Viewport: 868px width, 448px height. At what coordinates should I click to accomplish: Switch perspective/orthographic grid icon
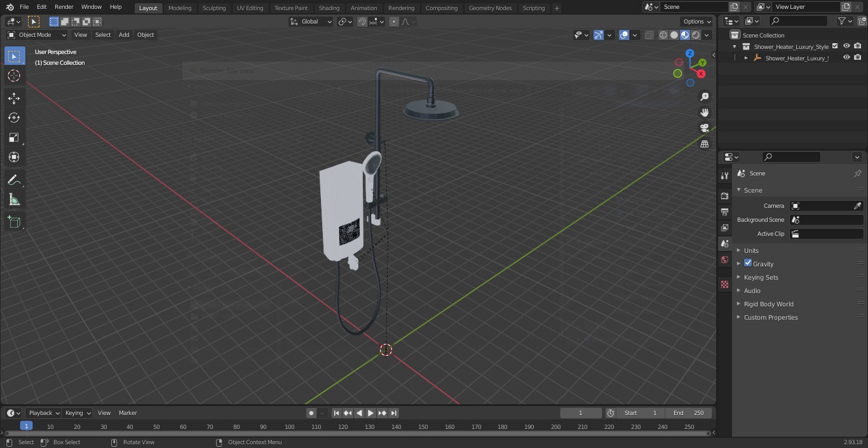704,144
